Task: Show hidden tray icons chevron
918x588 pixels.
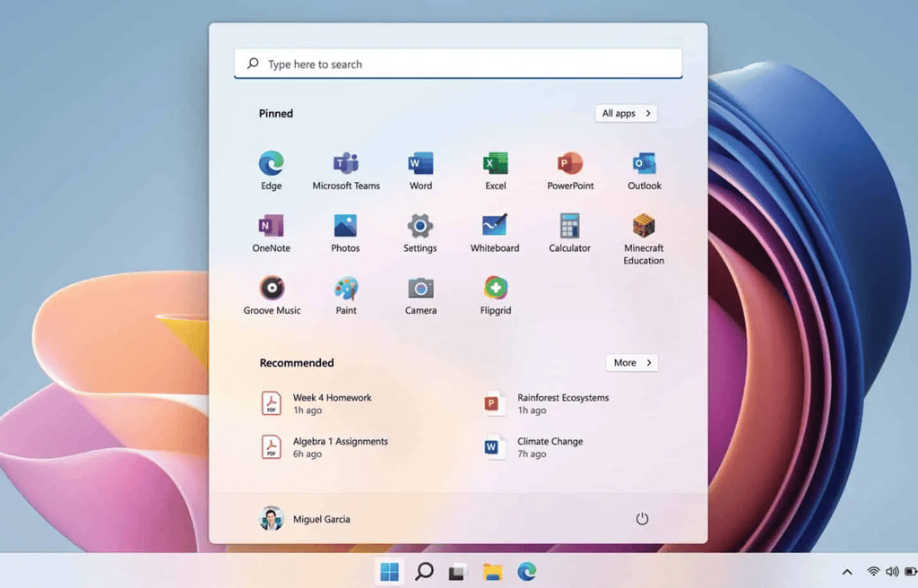Action: [847, 572]
